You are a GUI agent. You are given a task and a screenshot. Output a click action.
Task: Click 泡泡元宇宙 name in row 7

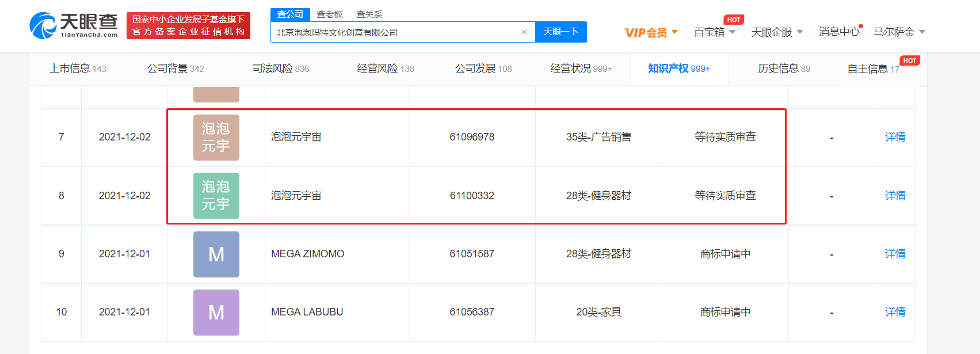tap(296, 137)
